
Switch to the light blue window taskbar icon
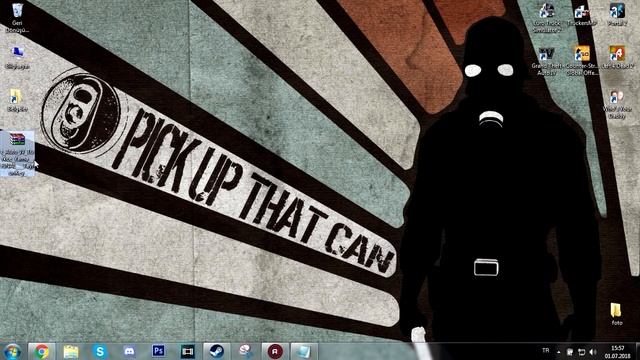point(304,351)
